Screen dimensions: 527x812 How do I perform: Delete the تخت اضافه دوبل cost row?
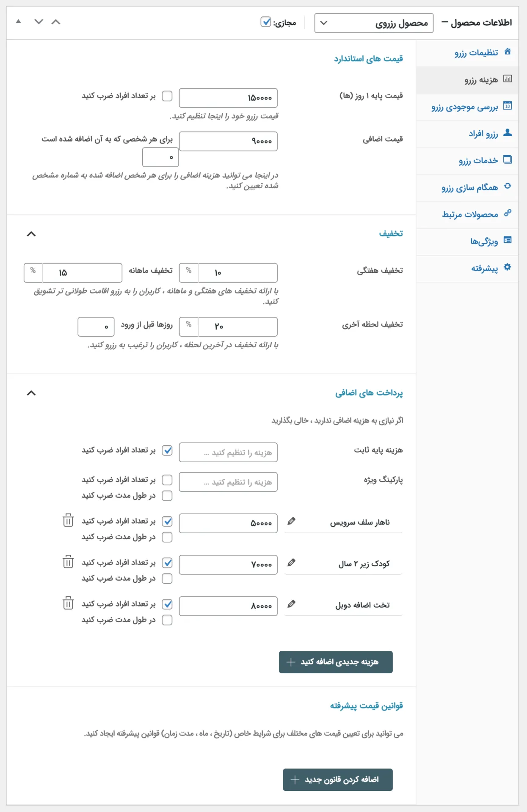[68, 603]
